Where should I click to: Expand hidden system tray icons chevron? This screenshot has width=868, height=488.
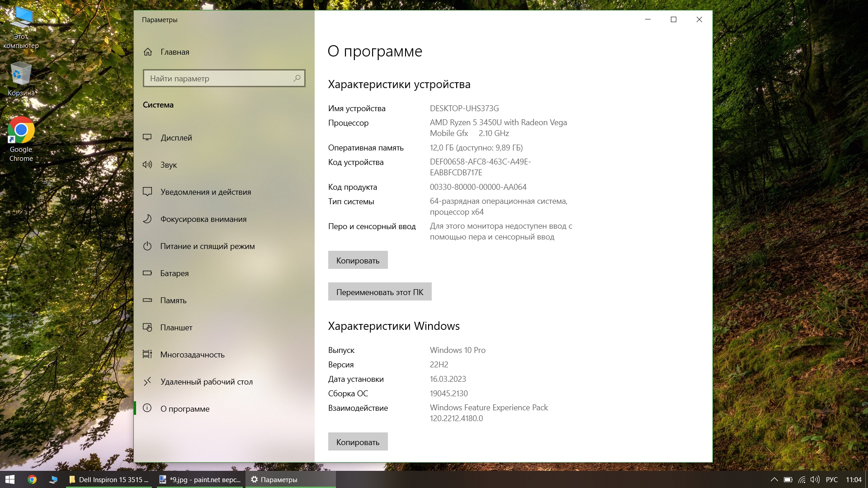(774, 479)
